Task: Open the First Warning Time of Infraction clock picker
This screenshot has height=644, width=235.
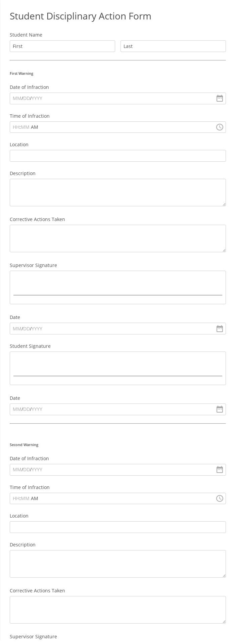Action: [220, 127]
